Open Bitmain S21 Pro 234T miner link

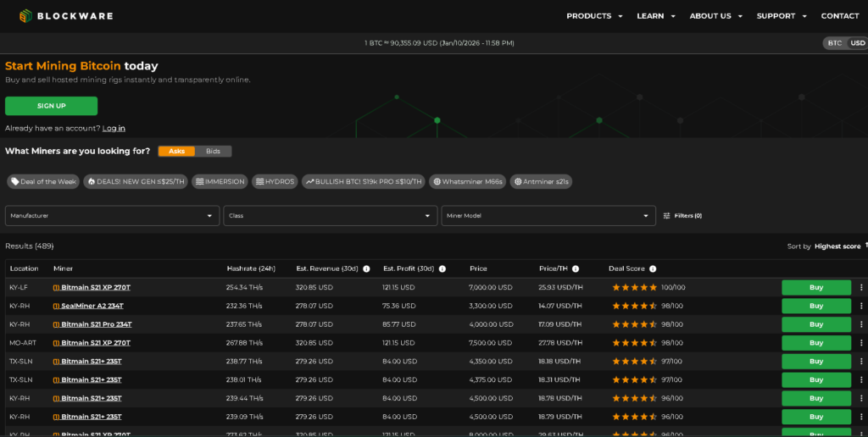(92, 324)
